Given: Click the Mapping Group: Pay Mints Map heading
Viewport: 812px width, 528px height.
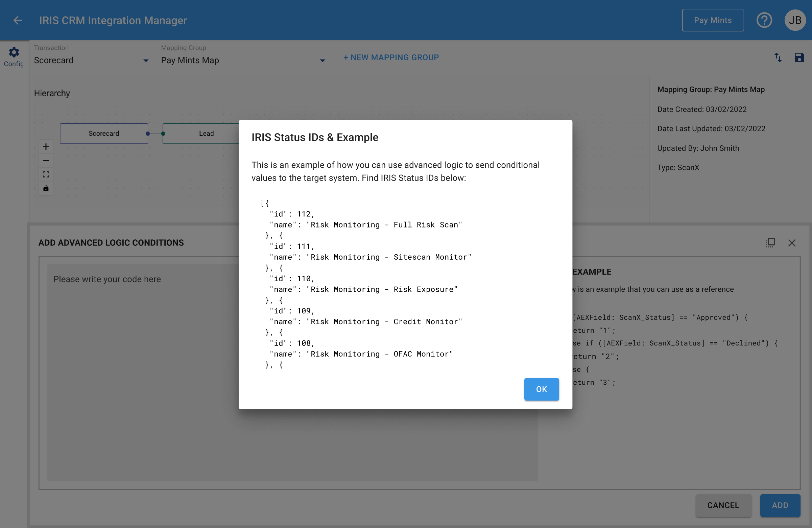Looking at the screenshot, I should click(711, 89).
